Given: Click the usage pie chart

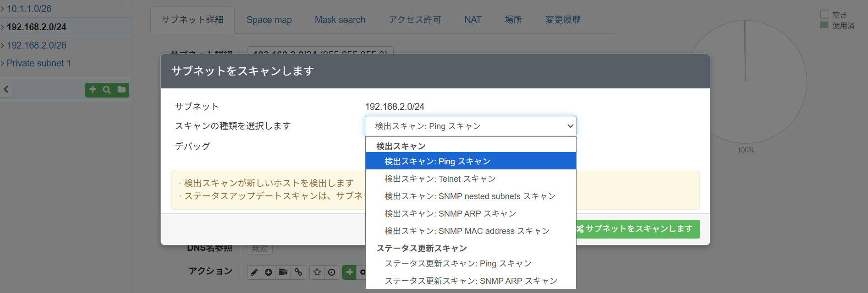Looking at the screenshot, I should (x=746, y=82).
